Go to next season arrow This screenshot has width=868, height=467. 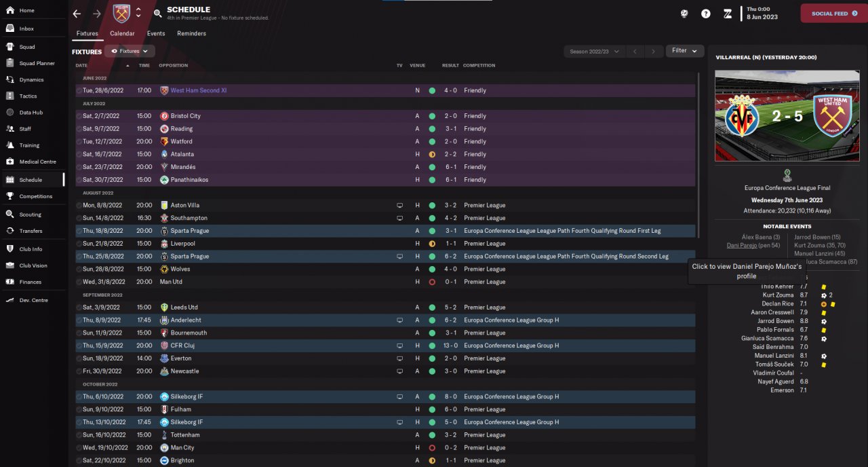(x=654, y=51)
